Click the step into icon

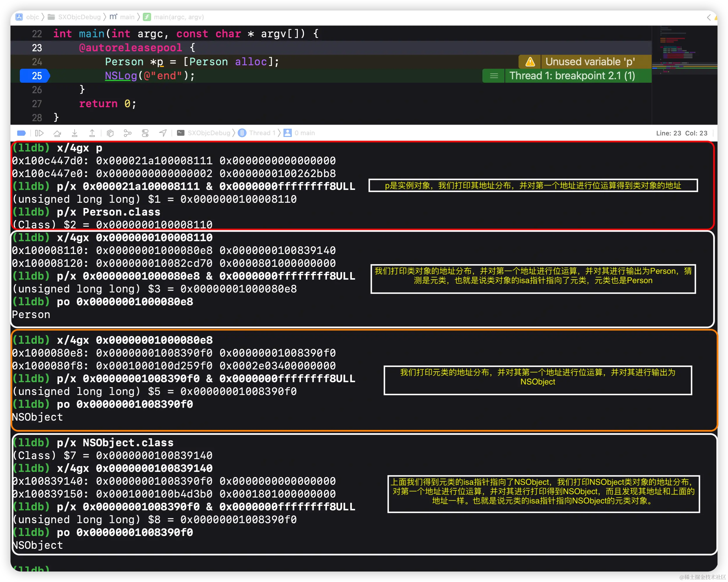[x=75, y=133]
